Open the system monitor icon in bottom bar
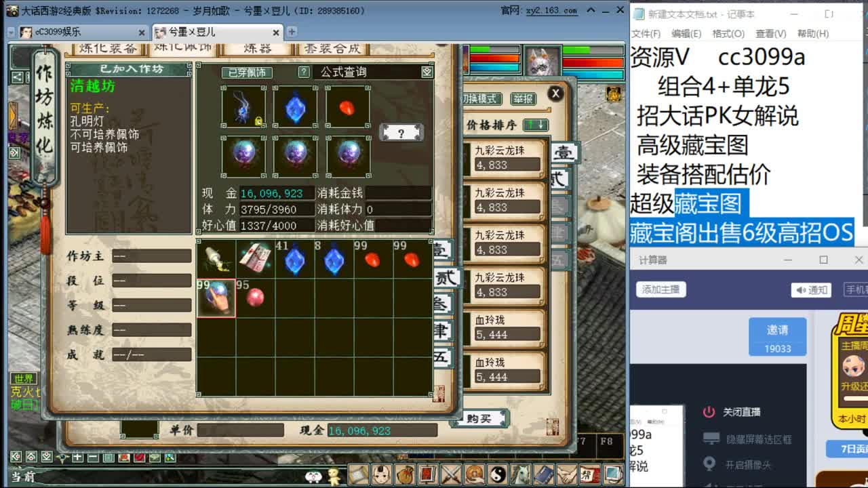 tap(613, 474)
